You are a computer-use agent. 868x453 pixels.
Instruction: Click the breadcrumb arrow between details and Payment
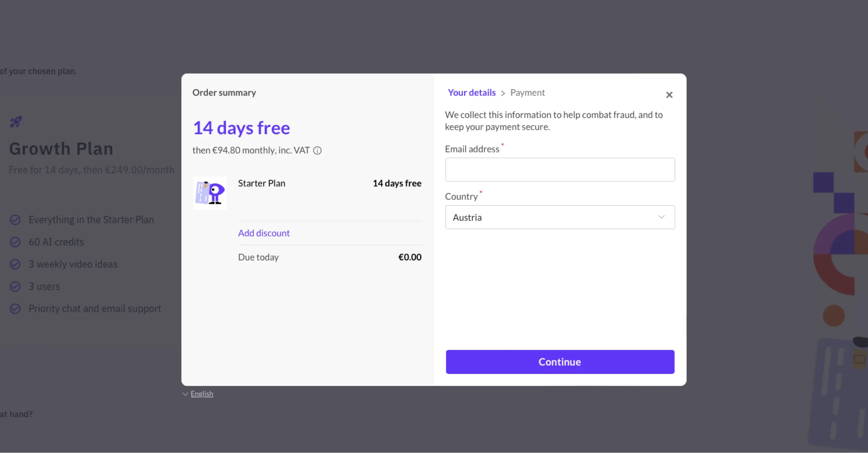click(503, 93)
